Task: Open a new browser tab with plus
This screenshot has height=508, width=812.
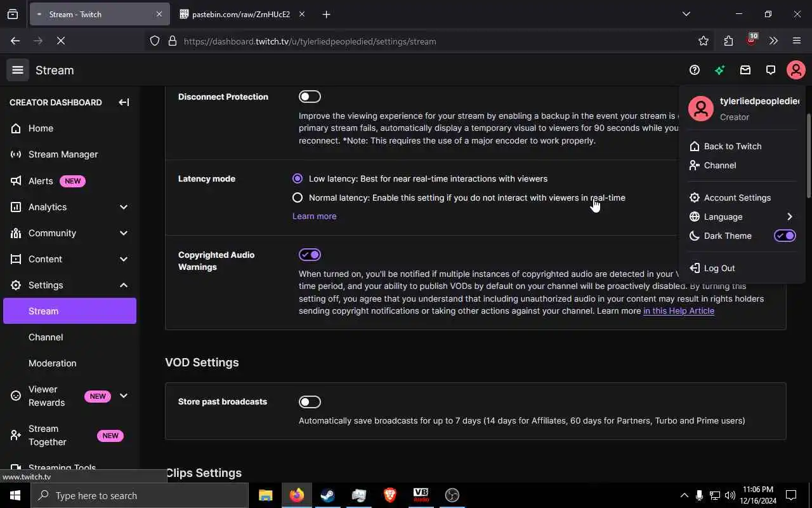Action: point(326,14)
